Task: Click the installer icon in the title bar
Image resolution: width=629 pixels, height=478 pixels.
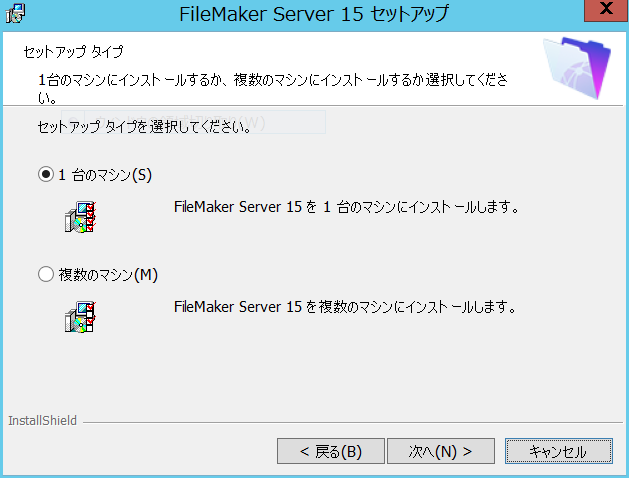Action: pos(15,13)
